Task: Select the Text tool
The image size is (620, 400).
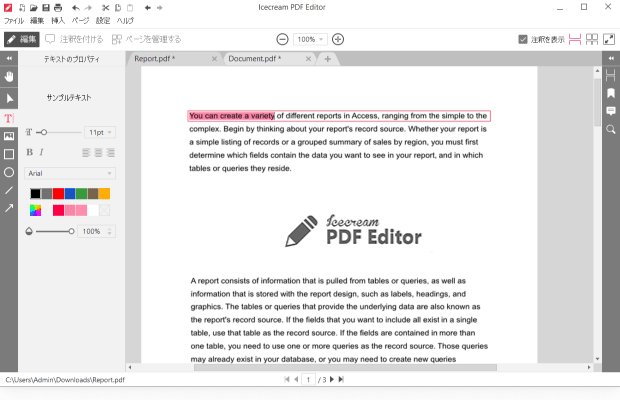Action: coord(9,118)
